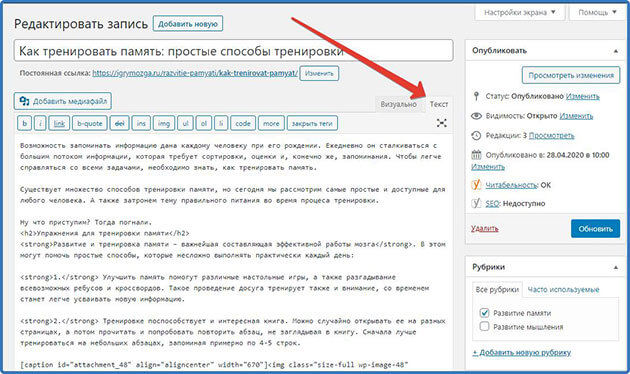Screen dimensions: 630x374
Task: Check the Развитие мышления category
Action: coord(485,326)
